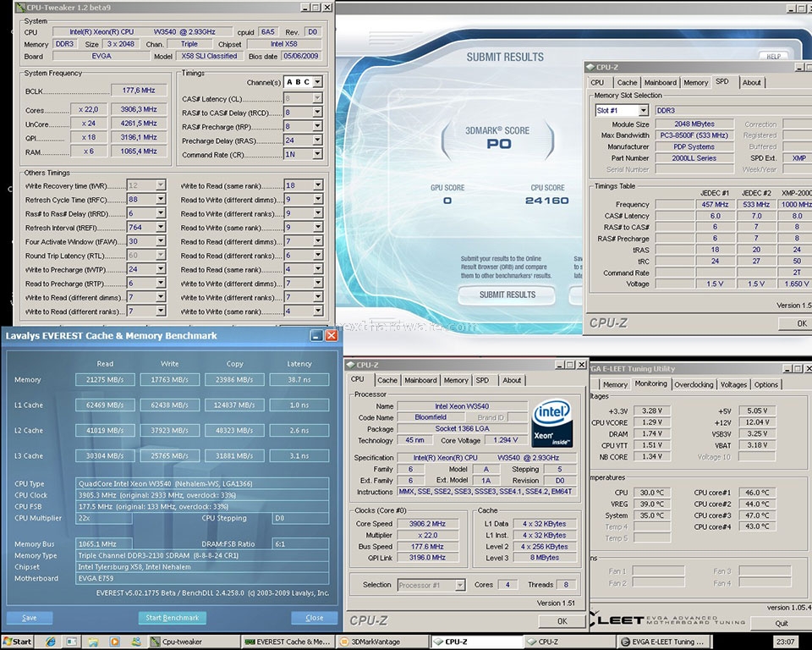The width and height of the screenshot is (812, 650).
Task: Open the Overclocking tab in E-LEET
Action: point(694,384)
